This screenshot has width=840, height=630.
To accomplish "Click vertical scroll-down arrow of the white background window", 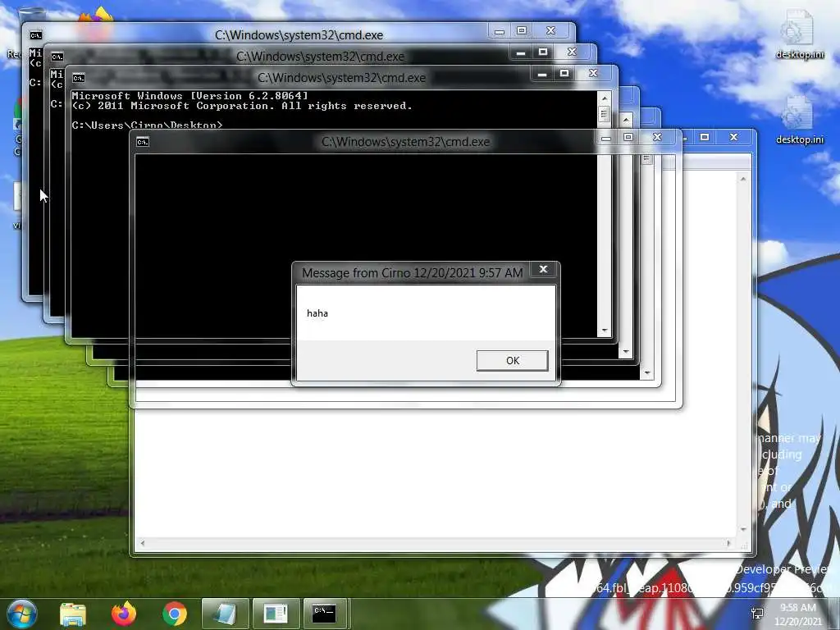I will coord(743,529).
